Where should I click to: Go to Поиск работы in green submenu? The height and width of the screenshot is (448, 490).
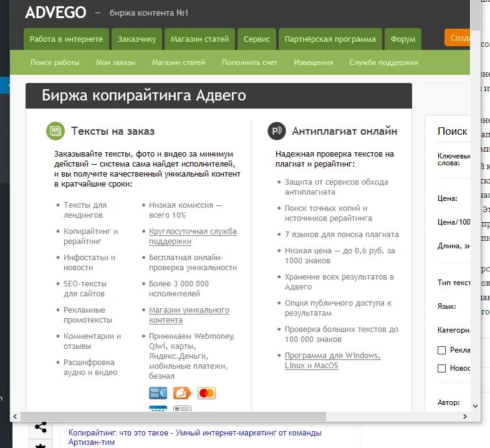pos(55,62)
